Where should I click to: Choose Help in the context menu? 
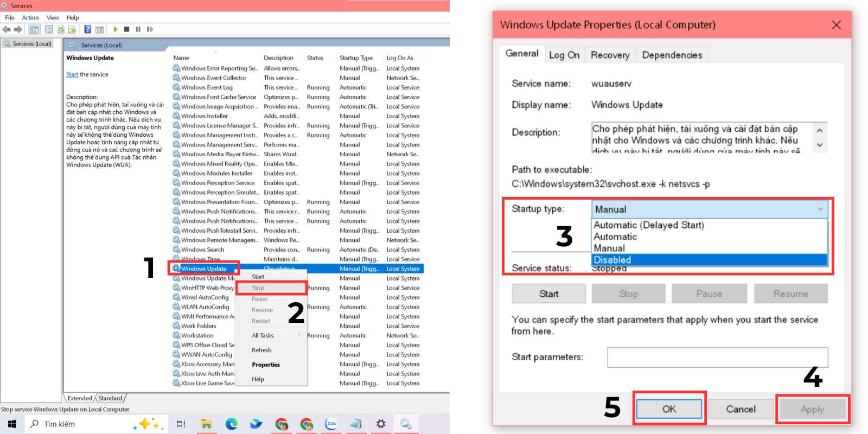click(271, 379)
